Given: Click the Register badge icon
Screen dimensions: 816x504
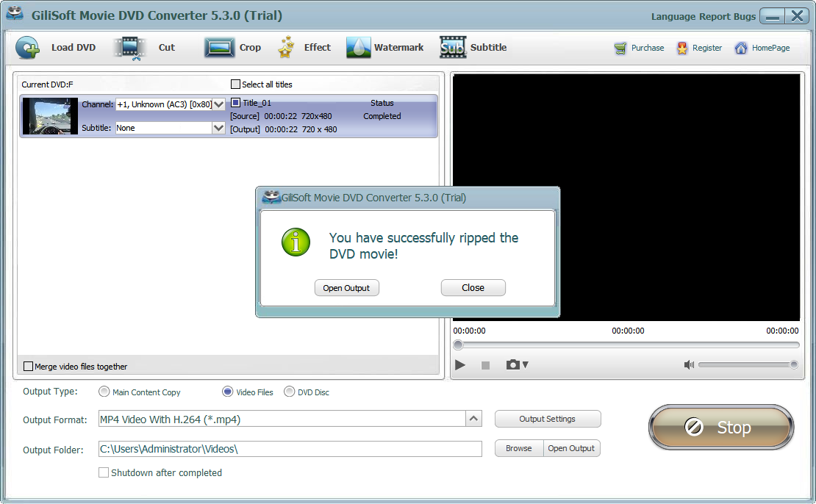Looking at the screenshot, I should click(x=681, y=48).
